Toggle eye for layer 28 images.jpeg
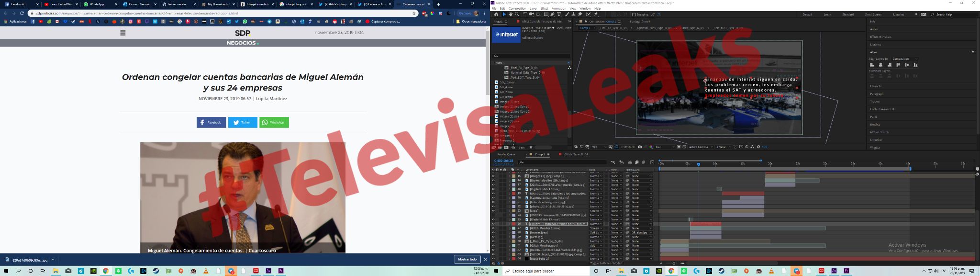Viewport: 980px width, 276px height. pyautogui.click(x=493, y=232)
